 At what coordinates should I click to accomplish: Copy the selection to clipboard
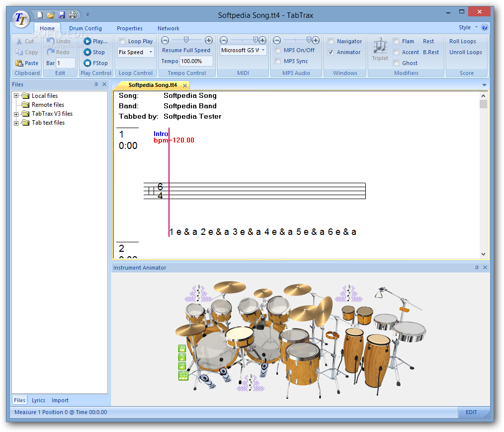[x=27, y=52]
